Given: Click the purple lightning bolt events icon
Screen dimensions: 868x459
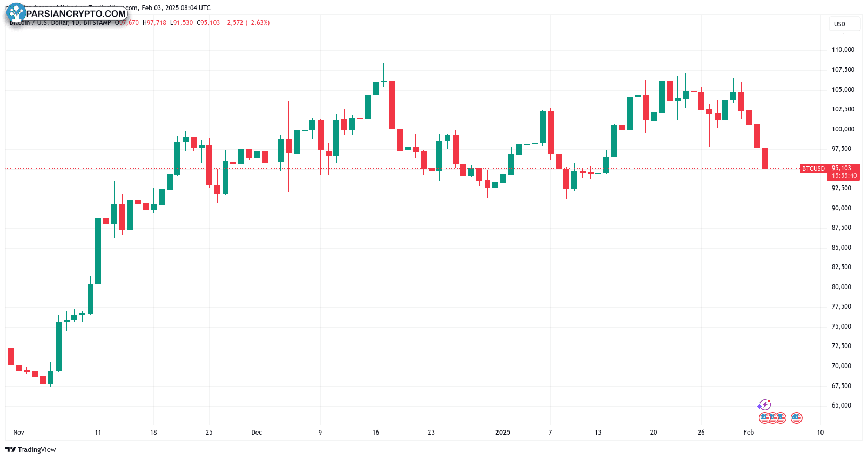Looking at the screenshot, I should click(x=764, y=405).
